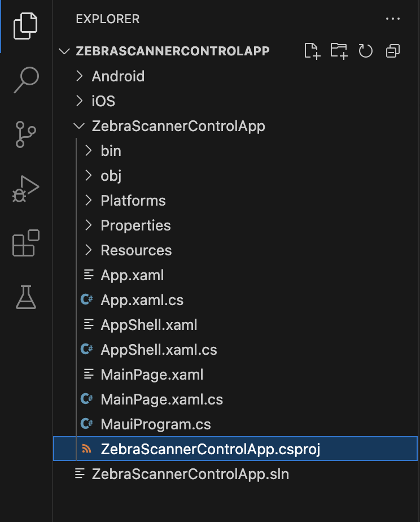Select ZebraScannerControlApp.sln file
The height and width of the screenshot is (522, 420).
pyautogui.click(x=190, y=474)
